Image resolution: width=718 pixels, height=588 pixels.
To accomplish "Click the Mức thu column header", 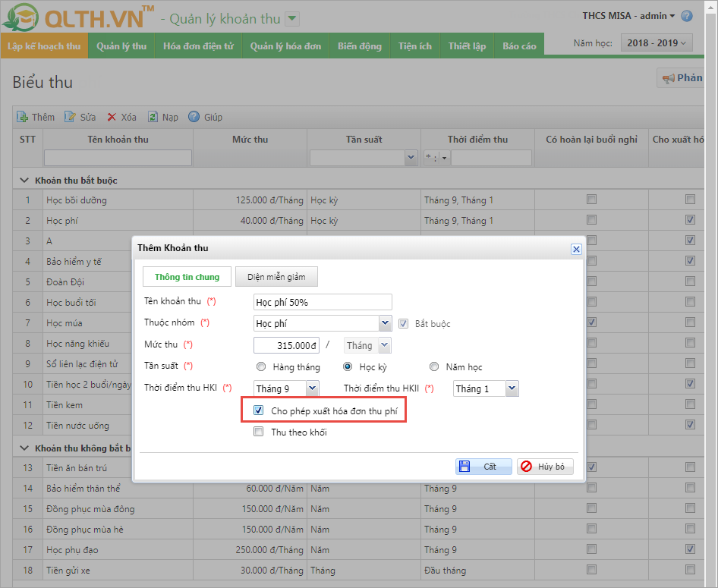I will click(x=250, y=140).
